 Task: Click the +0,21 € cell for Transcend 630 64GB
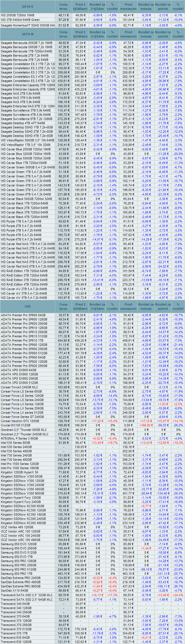146,637
